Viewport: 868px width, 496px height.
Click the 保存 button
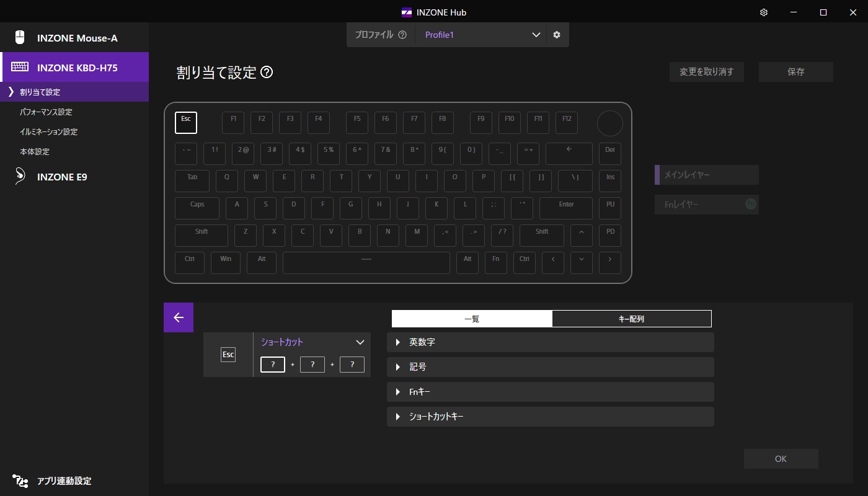[x=796, y=72]
